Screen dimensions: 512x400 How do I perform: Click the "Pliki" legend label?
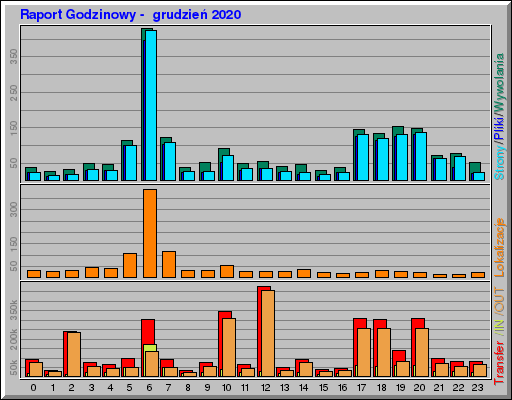point(499,128)
